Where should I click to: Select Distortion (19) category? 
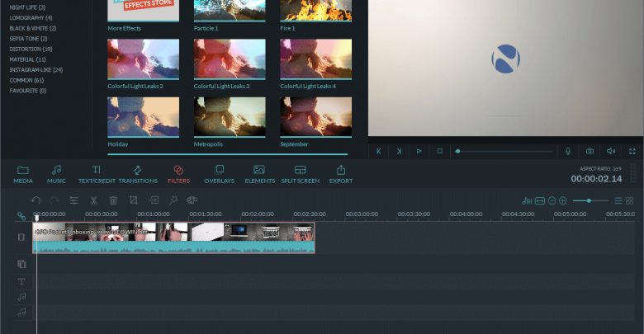(31, 49)
